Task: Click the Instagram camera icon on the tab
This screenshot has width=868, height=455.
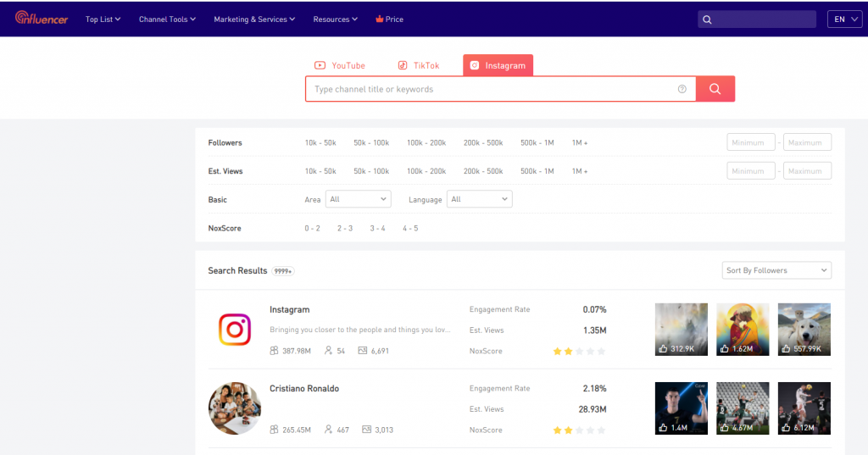Action: 475,65
